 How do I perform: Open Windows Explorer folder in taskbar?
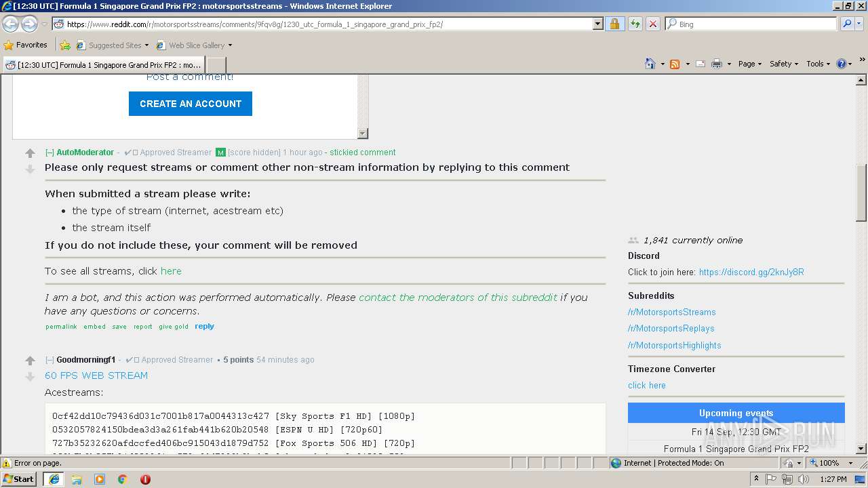coord(77,479)
